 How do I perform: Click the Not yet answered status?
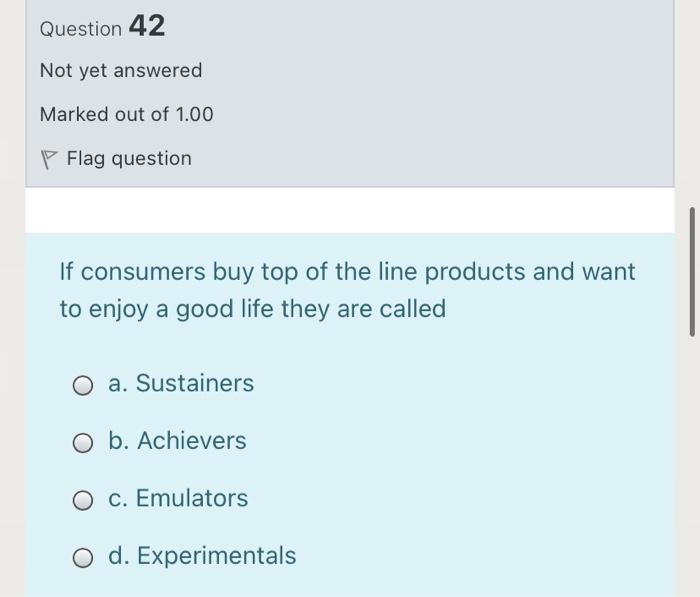[121, 71]
